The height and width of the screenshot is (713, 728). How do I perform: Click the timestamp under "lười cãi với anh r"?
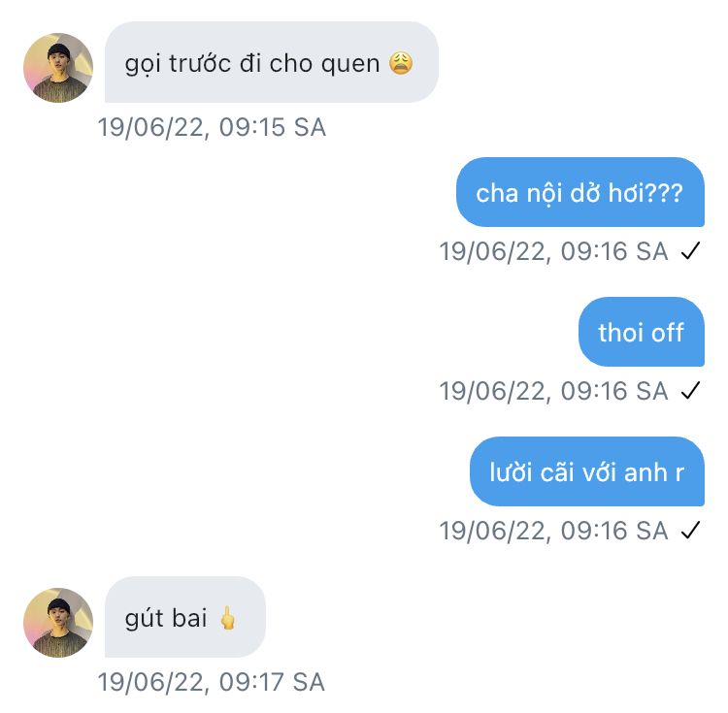[x=553, y=532]
